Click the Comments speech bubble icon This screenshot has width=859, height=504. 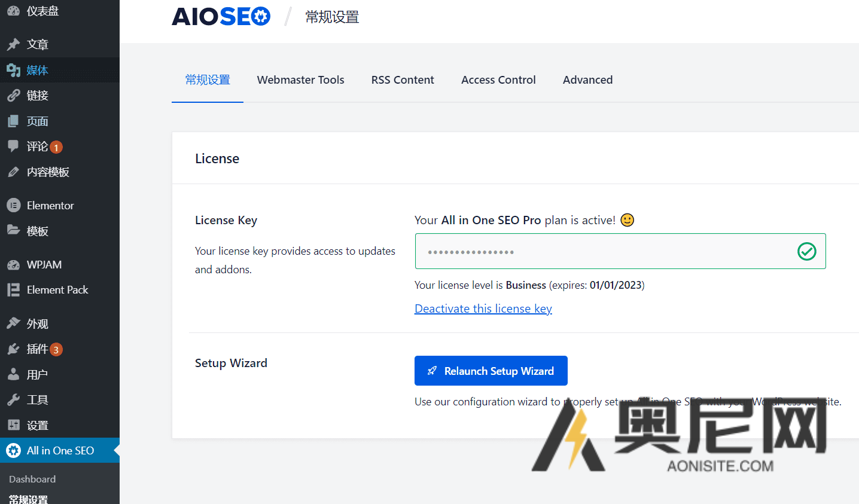[x=13, y=146]
